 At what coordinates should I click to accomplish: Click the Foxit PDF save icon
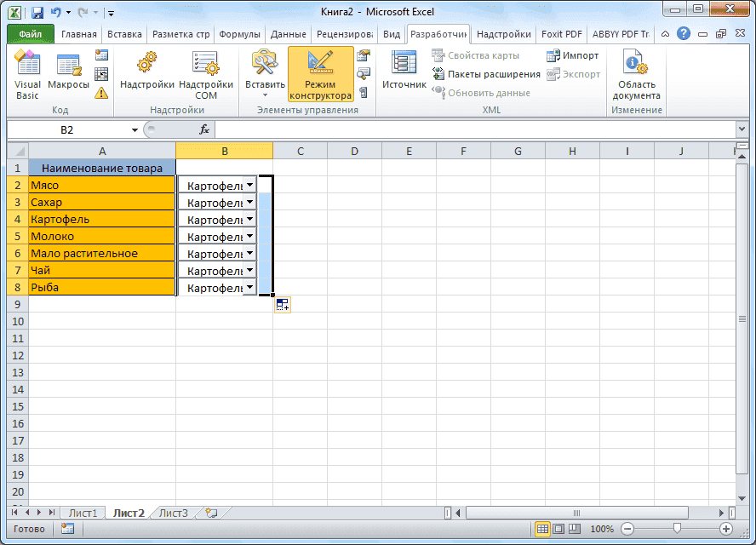[x=561, y=34]
